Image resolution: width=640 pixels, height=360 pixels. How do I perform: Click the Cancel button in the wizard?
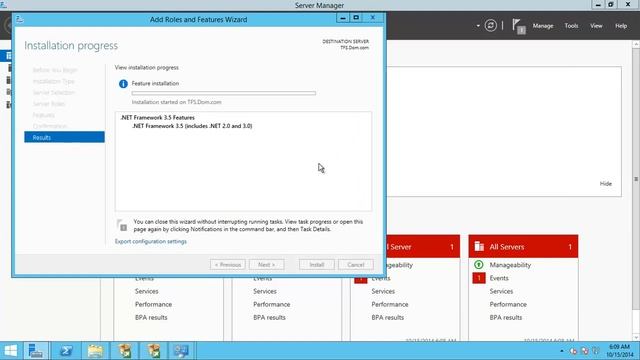pyautogui.click(x=356, y=265)
